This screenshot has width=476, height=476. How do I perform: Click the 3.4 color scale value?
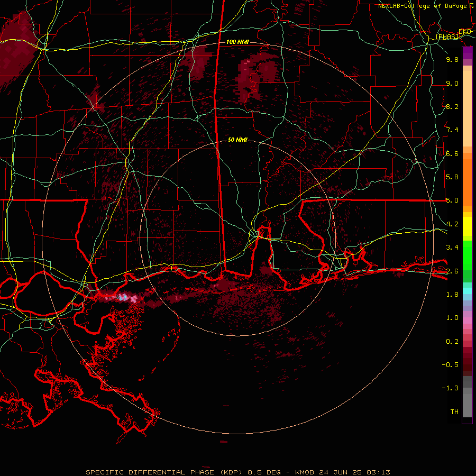pos(452,248)
